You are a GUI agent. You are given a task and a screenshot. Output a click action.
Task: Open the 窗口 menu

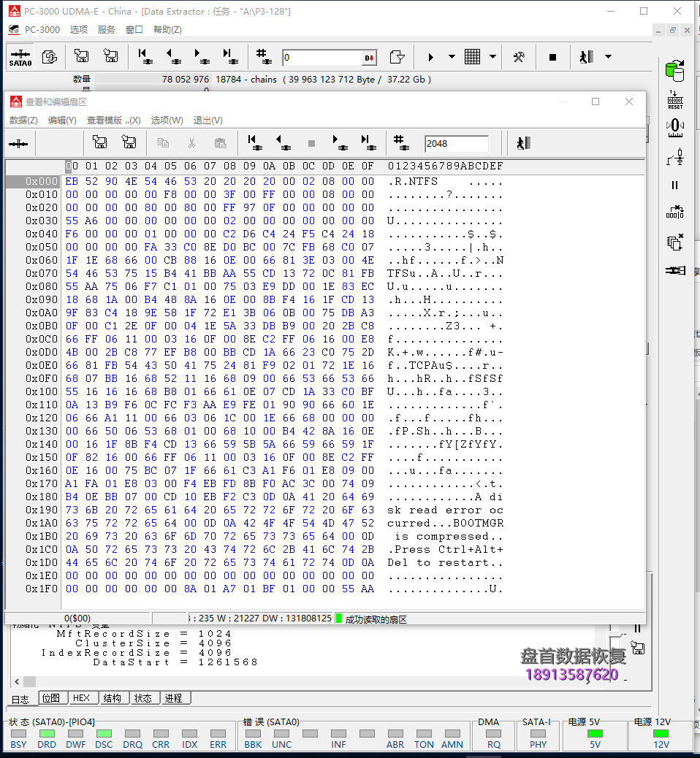(x=134, y=29)
